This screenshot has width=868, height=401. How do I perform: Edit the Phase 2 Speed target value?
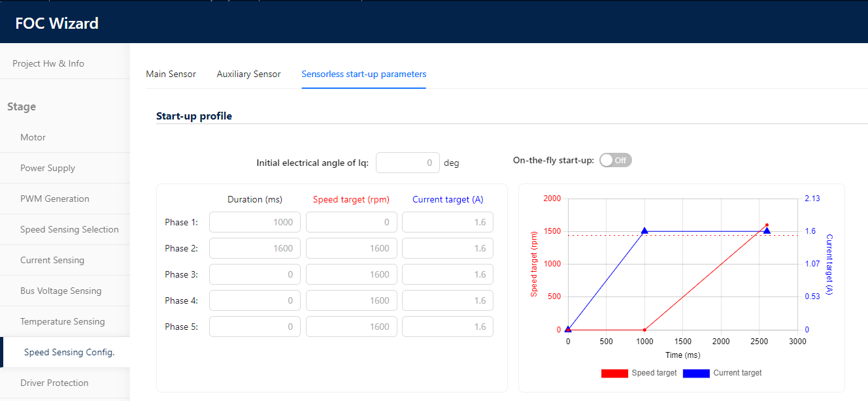(x=351, y=248)
